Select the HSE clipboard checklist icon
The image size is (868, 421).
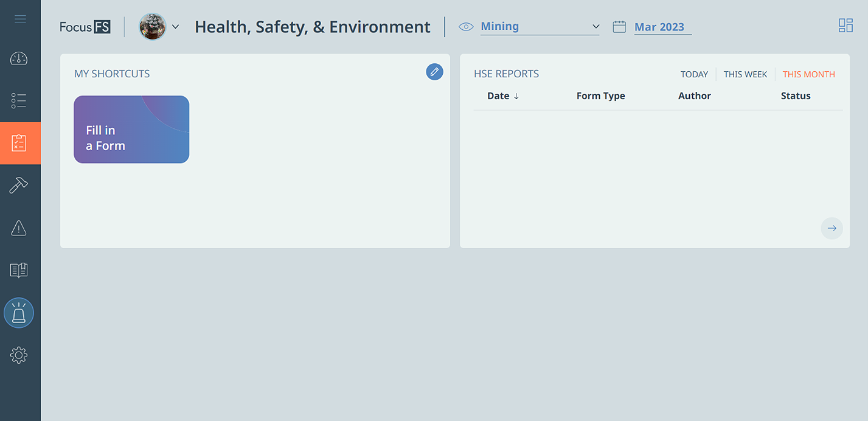[20, 143]
